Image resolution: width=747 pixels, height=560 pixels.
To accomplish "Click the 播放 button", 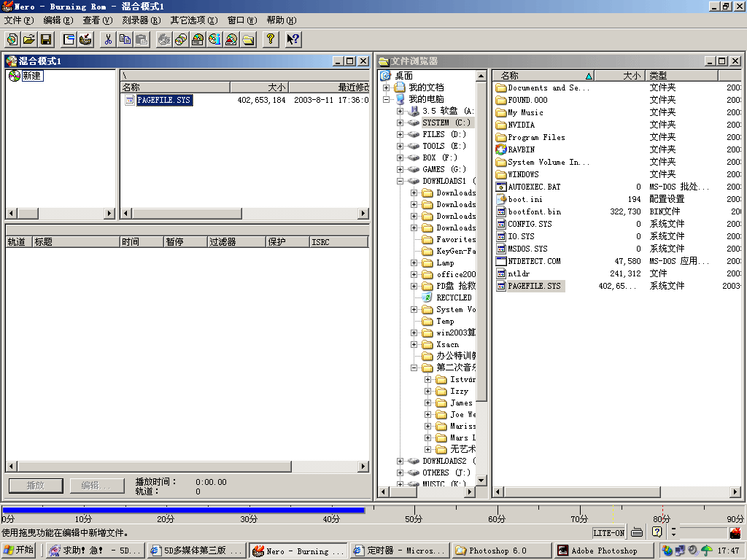I will pyautogui.click(x=36, y=486).
